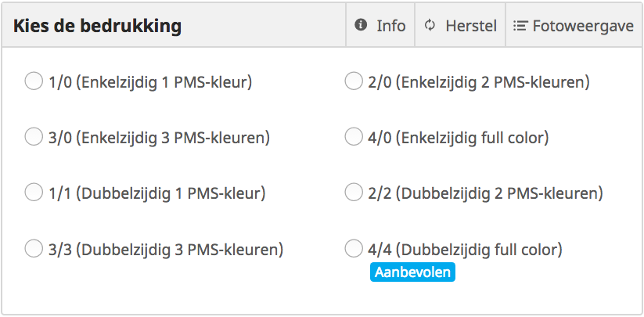The height and width of the screenshot is (317, 644).
Task: Click the '(Dubbelzijdig full color)' label text
Action: pyautogui.click(x=479, y=250)
